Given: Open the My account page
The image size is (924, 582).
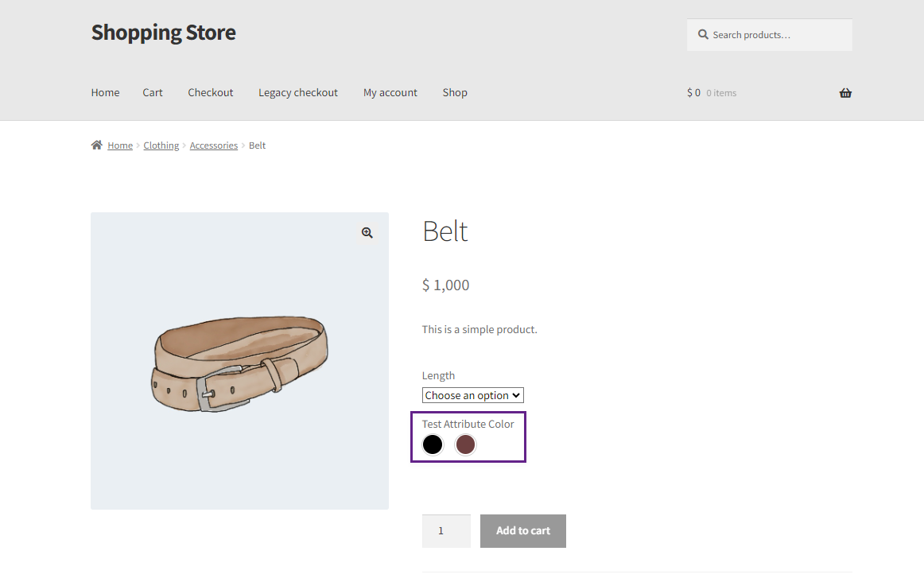Looking at the screenshot, I should [390, 92].
